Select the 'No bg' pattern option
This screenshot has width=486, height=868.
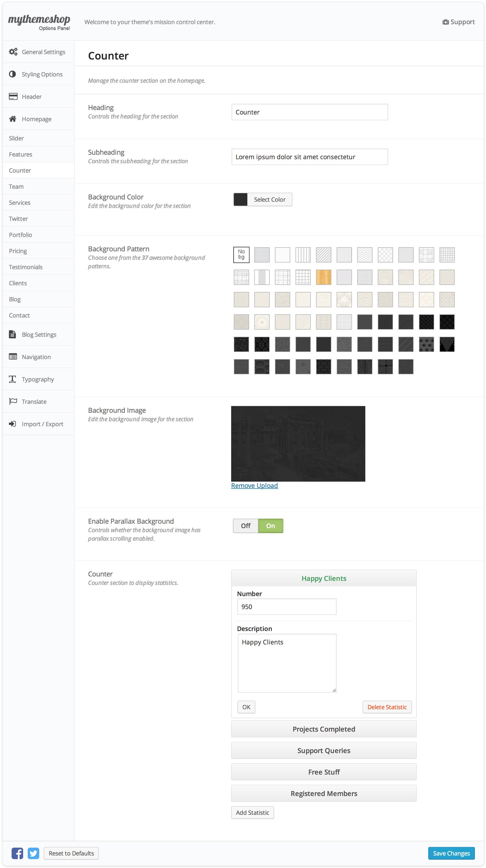(x=241, y=254)
